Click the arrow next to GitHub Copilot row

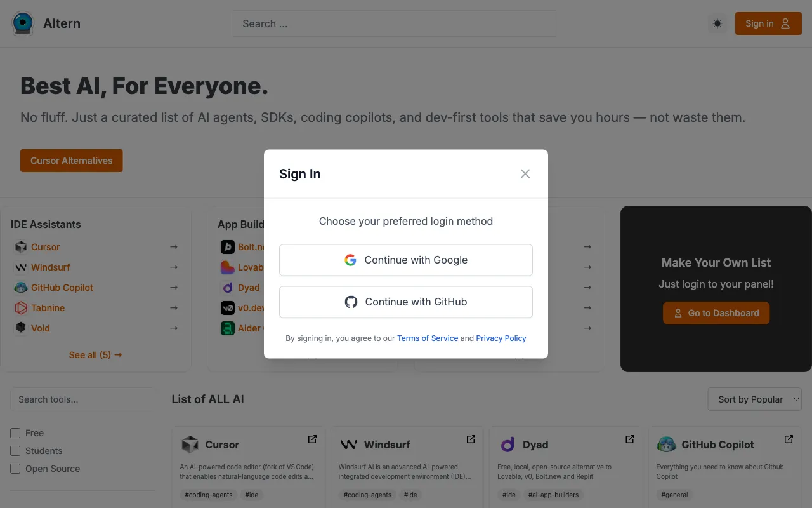tap(174, 288)
